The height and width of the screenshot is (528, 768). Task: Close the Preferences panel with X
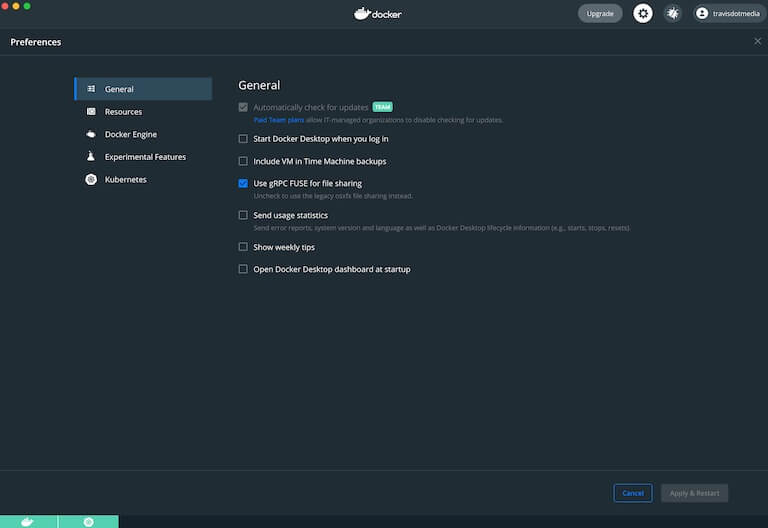click(757, 42)
